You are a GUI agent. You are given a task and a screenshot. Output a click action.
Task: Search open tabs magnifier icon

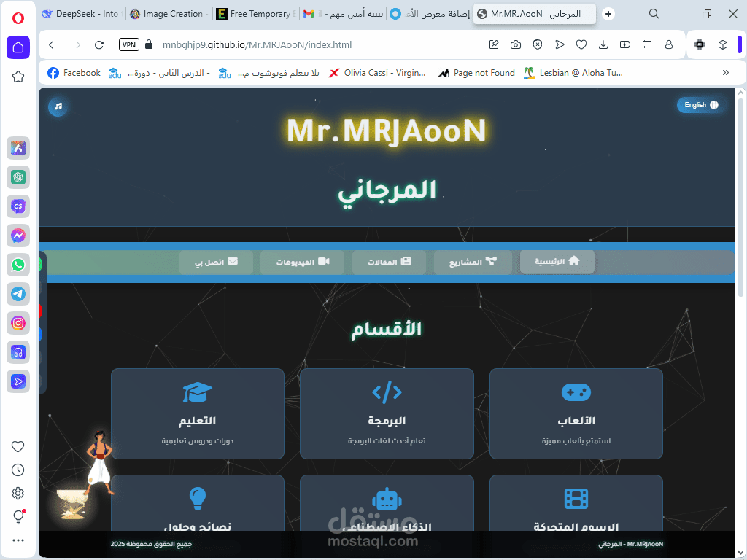654,14
